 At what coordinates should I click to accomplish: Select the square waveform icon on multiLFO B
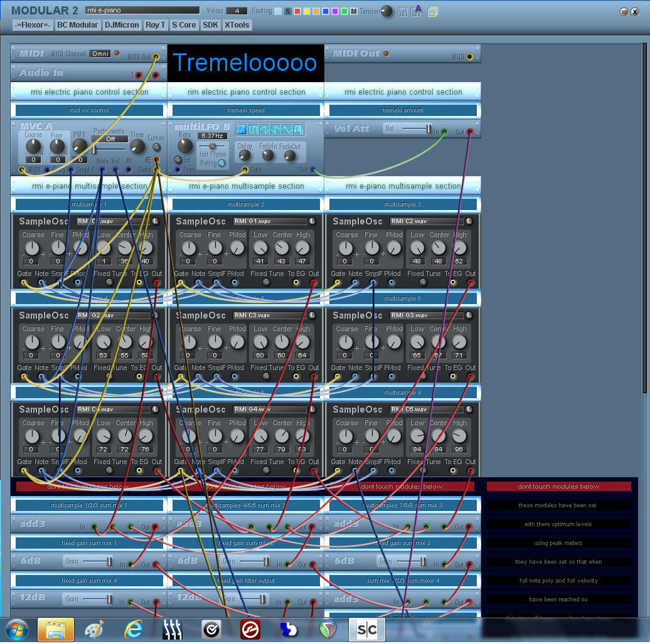click(253, 129)
